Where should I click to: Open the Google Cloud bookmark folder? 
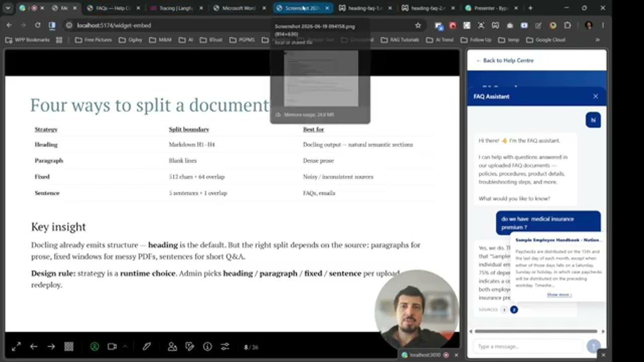click(545, 40)
